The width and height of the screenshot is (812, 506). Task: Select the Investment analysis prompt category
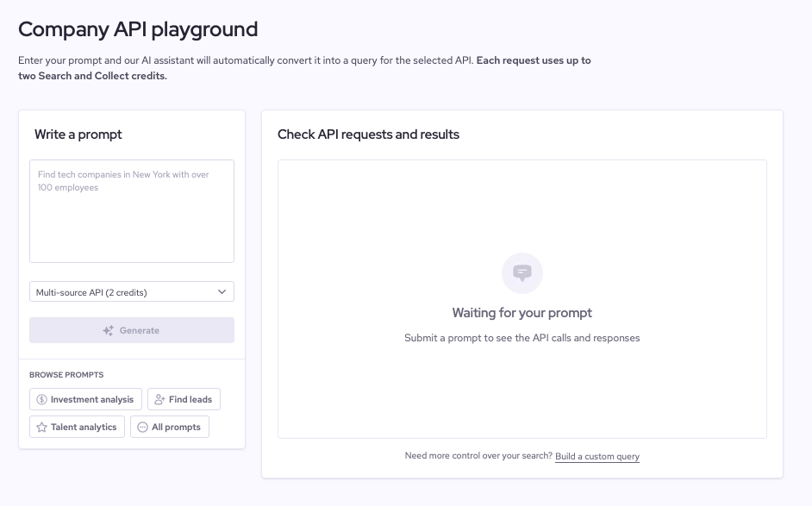click(85, 399)
